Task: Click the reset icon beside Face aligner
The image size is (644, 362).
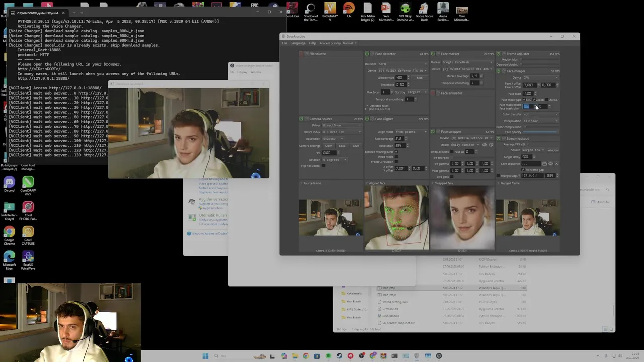Action: [x=372, y=119]
